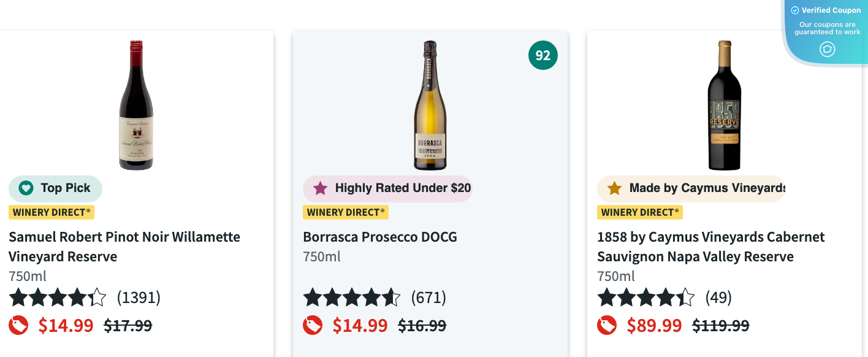Click the Verified Coupon checkmark icon
The image size is (868, 357).
click(795, 10)
